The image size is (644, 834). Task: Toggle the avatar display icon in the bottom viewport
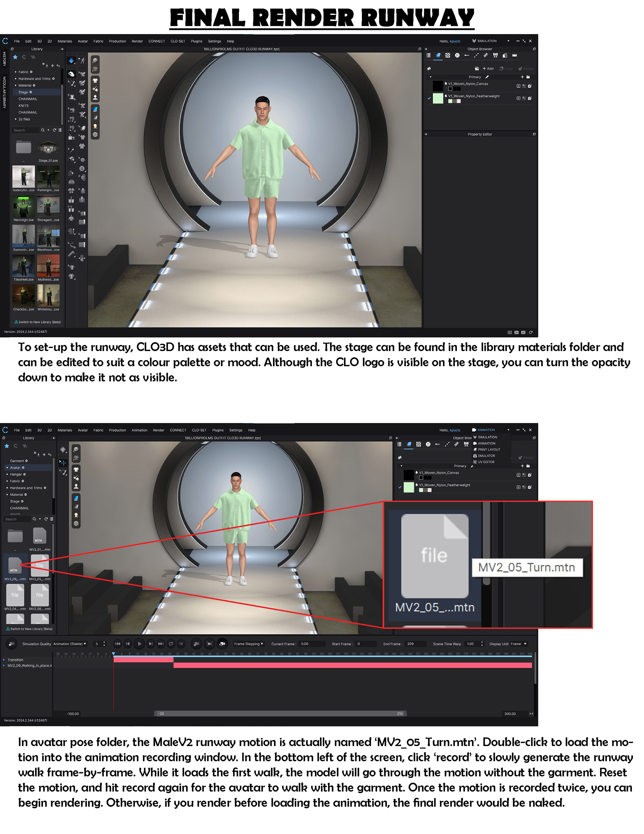point(76,487)
